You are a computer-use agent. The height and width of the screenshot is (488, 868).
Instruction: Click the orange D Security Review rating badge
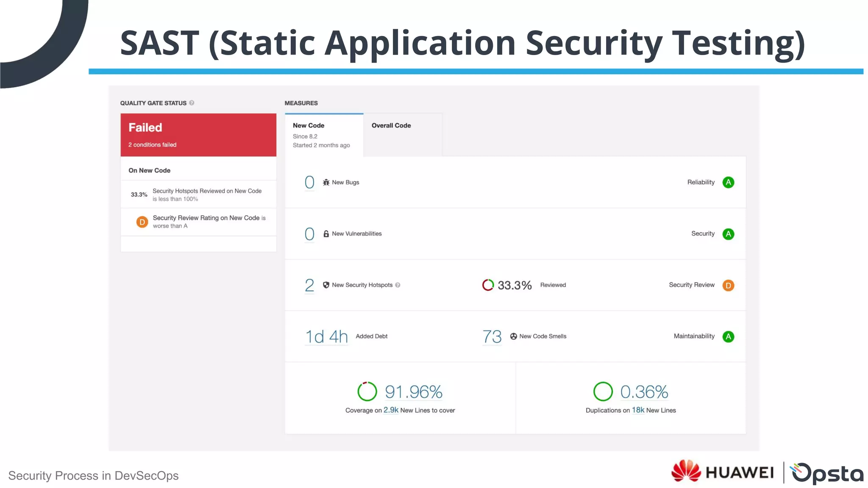(x=728, y=286)
